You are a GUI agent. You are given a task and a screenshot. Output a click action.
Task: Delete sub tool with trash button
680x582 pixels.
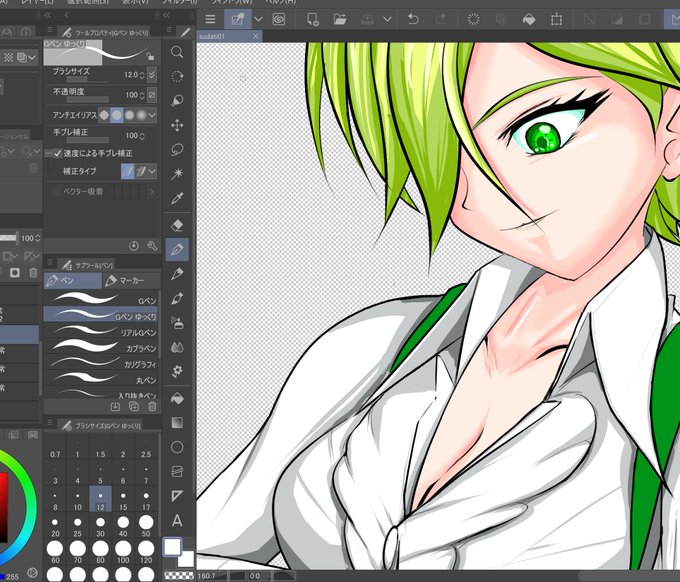(x=152, y=406)
